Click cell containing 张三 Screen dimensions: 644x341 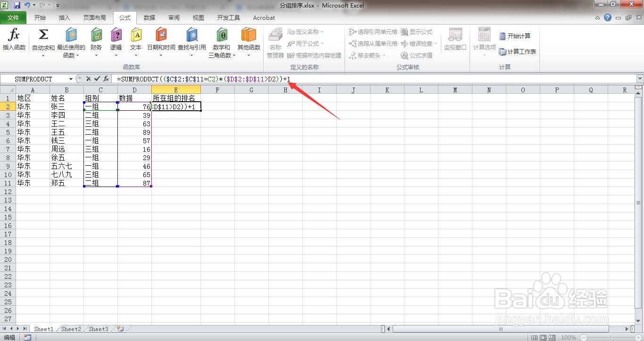(x=66, y=107)
